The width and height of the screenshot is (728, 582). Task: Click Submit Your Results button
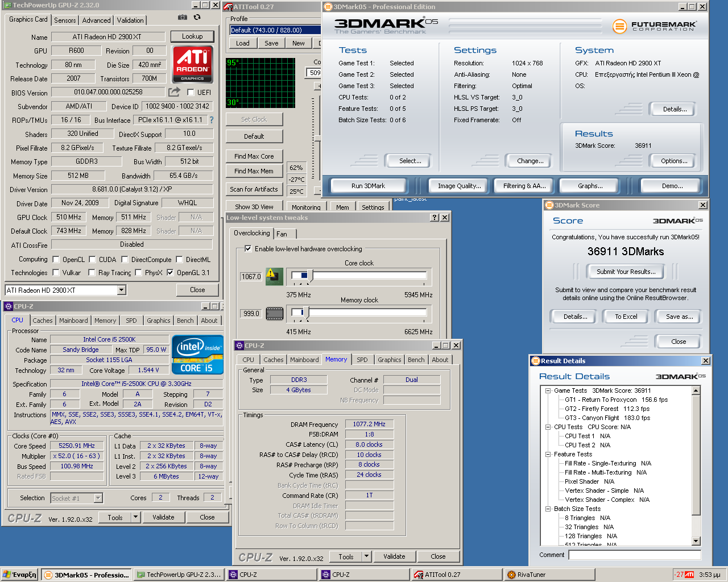click(x=626, y=272)
